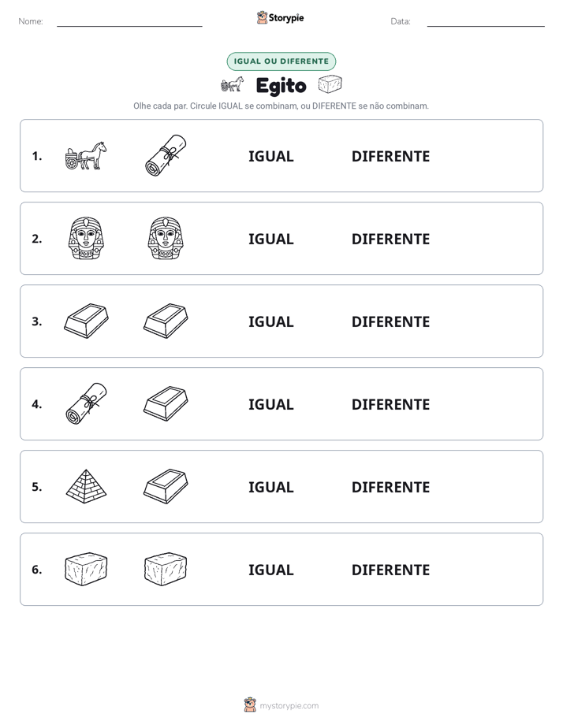Image resolution: width=563 pixels, height=728 pixels.
Task: Choose DIFERENTE for row 4
Action: click(x=390, y=404)
